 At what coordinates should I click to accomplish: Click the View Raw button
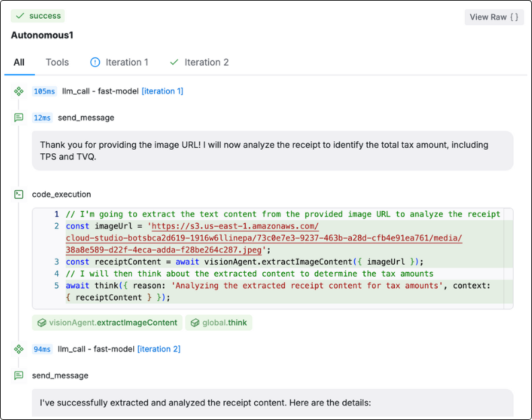pos(494,17)
